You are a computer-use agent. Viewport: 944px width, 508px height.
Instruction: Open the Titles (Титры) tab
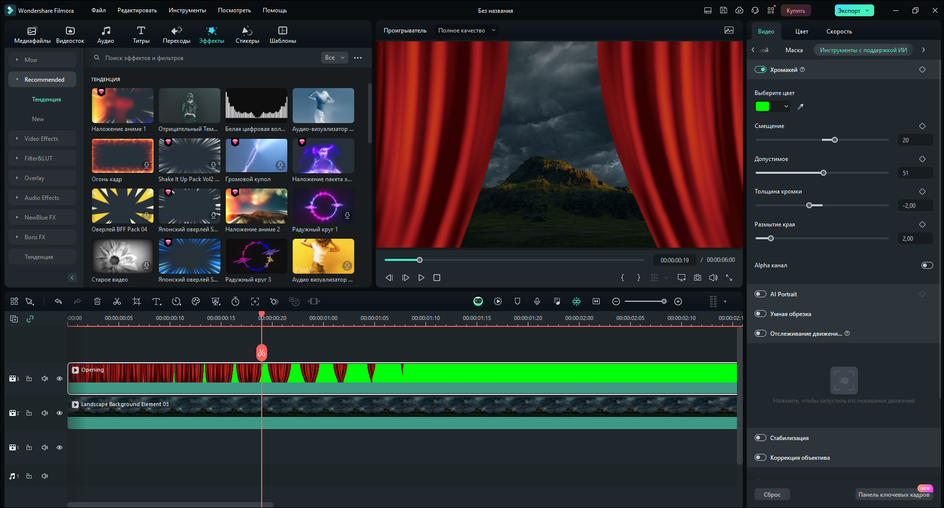140,35
